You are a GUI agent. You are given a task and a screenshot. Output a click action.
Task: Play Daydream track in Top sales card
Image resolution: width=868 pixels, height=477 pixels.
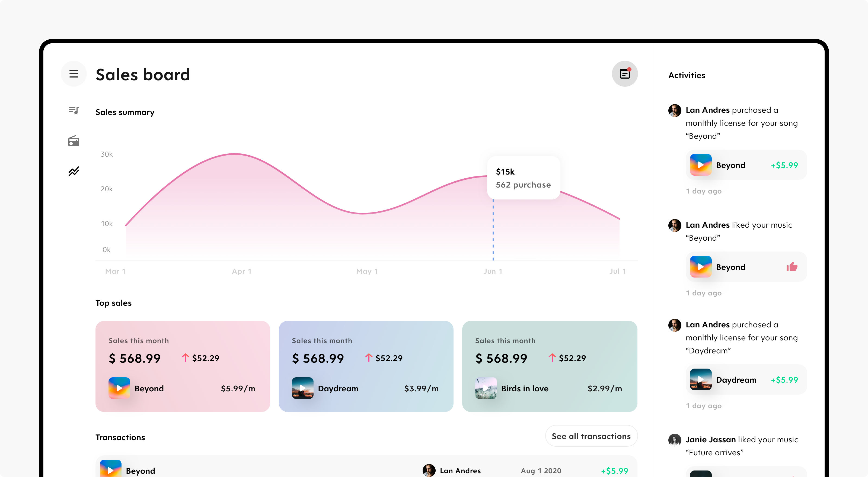click(x=303, y=388)
